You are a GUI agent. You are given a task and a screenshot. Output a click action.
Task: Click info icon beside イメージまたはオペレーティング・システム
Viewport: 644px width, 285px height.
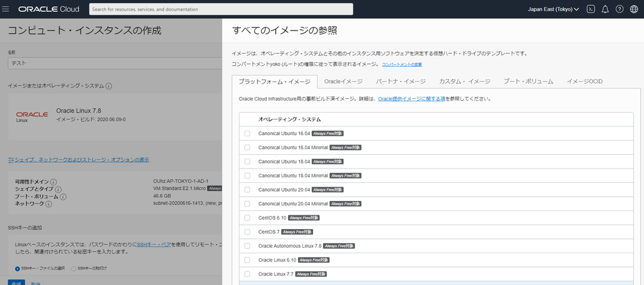coord(109,86)
